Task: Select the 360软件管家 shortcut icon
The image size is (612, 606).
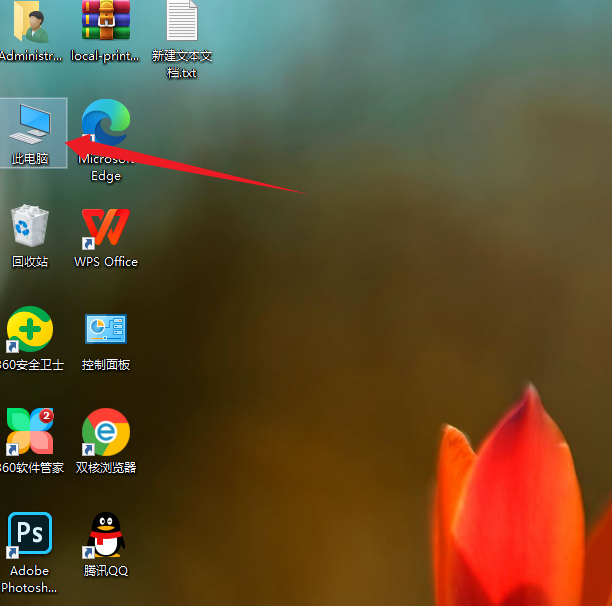Action: pyautogui.click(x=30, y=432)
